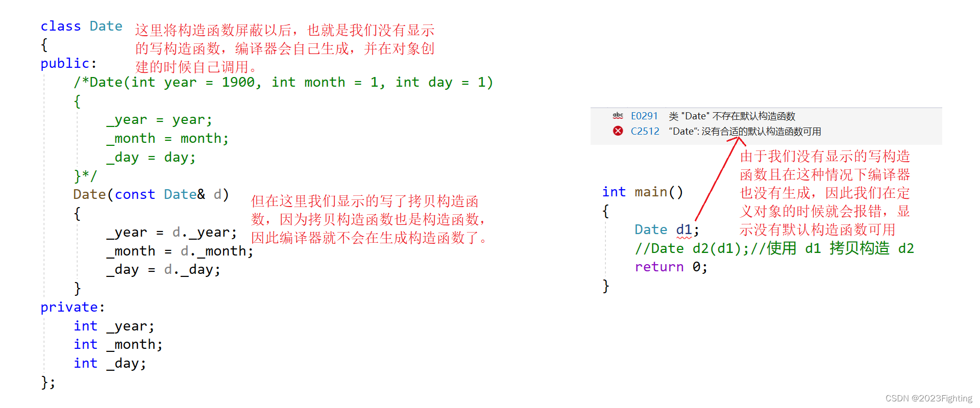Click the commented '//Date d2(d1);' line

(x=774, y=249)
